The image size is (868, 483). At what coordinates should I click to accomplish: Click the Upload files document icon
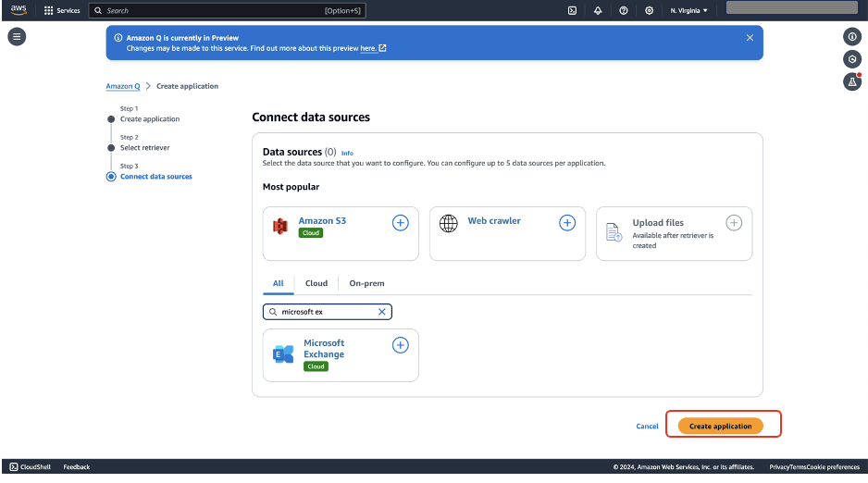[614, 232]
